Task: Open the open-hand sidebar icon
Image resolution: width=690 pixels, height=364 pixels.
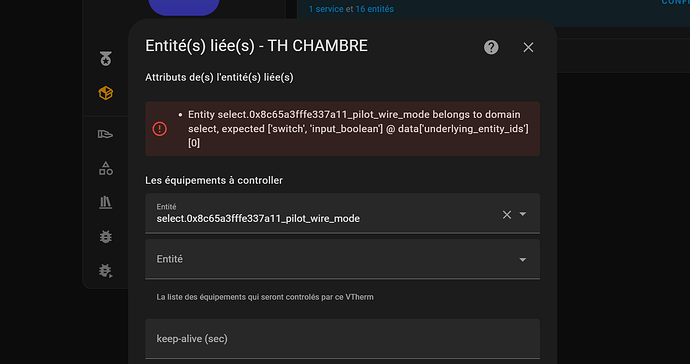Action: tap(106, 134)
